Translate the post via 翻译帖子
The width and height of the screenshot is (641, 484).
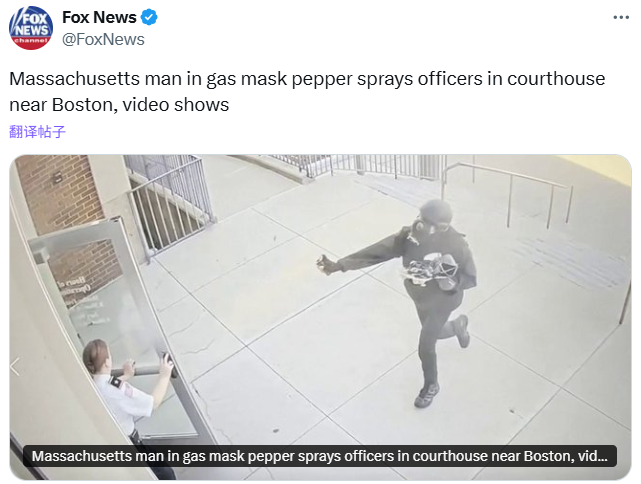[x=37, y=132]
